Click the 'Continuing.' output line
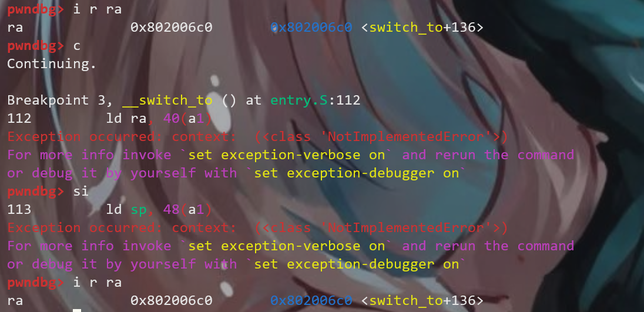Screen dimensions: 644x312 coord(52,64)
